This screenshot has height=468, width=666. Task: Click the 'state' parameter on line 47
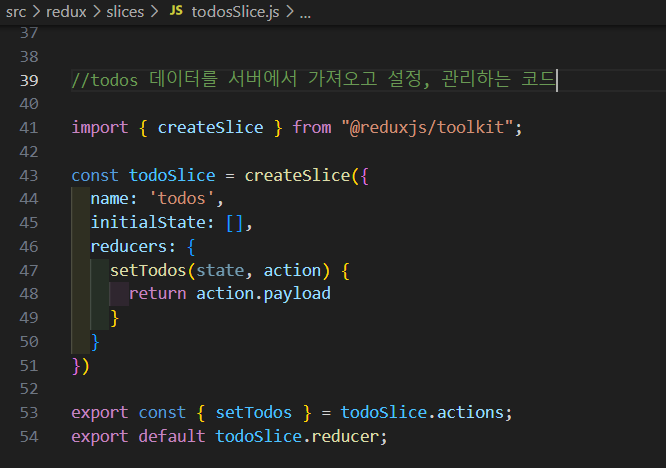(x=220, y=271)
